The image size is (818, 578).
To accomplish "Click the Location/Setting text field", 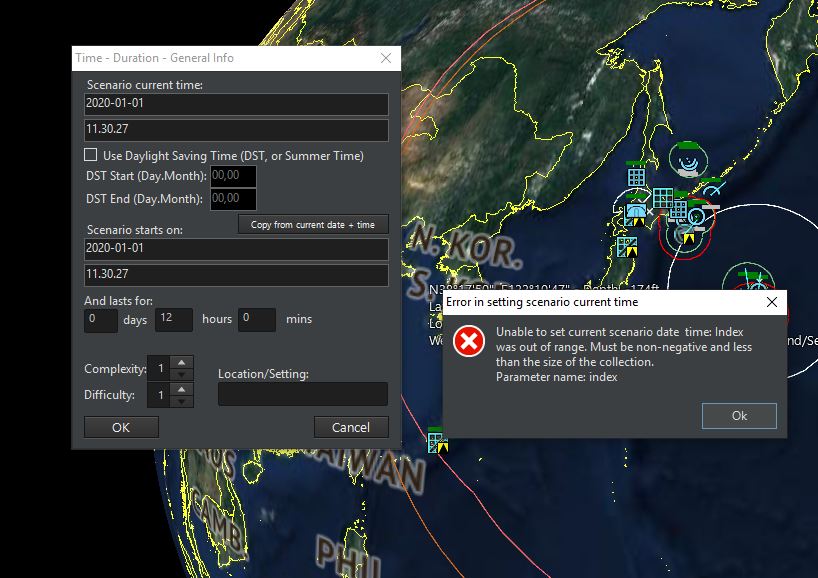I will (303, 394).
